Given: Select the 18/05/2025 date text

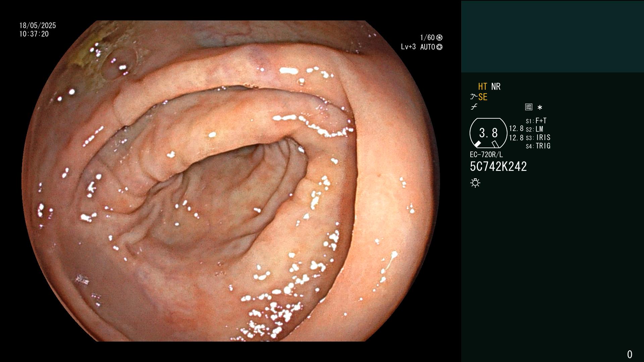Looking at the screenshot, I should [38, 25].
